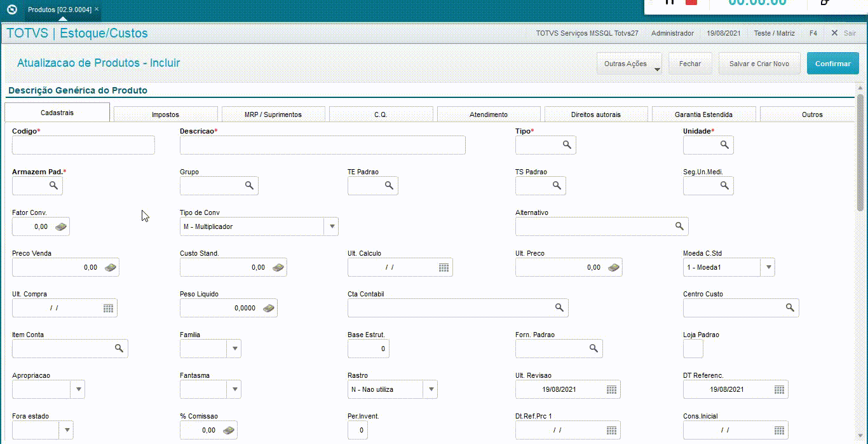Click the TOTVS logo icon at top left
Screen dimensions: 868x444
tap(11, 10)
